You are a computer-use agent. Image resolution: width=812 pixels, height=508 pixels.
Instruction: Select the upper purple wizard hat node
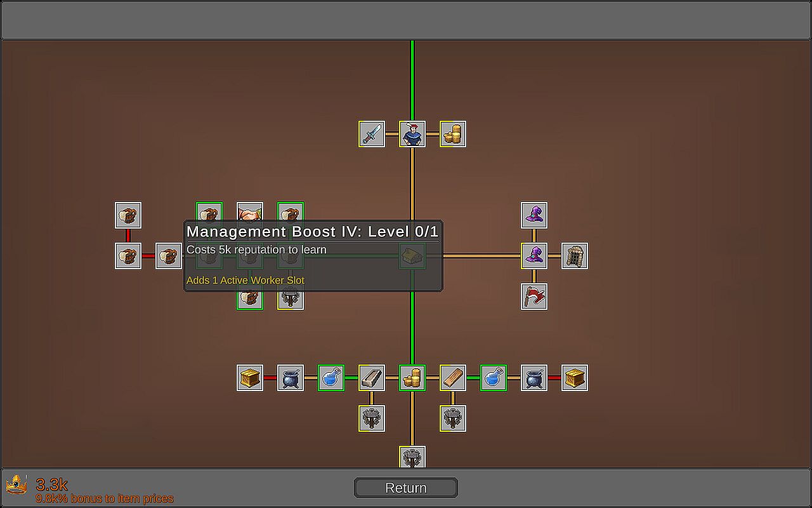pyautogui.click(x=534, y=215)
